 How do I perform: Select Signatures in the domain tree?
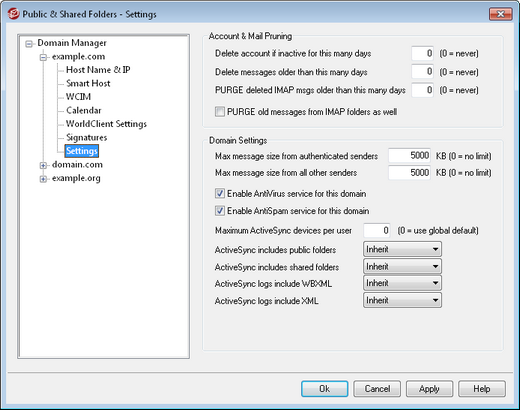point(87,137)
